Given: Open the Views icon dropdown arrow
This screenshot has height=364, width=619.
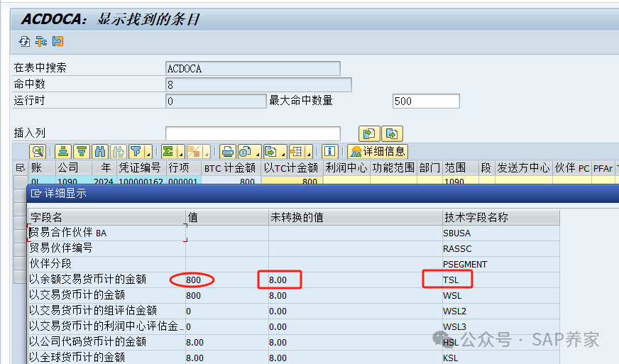Looking at the screenshot, I should pyautogui.click(x=258, y=152).
